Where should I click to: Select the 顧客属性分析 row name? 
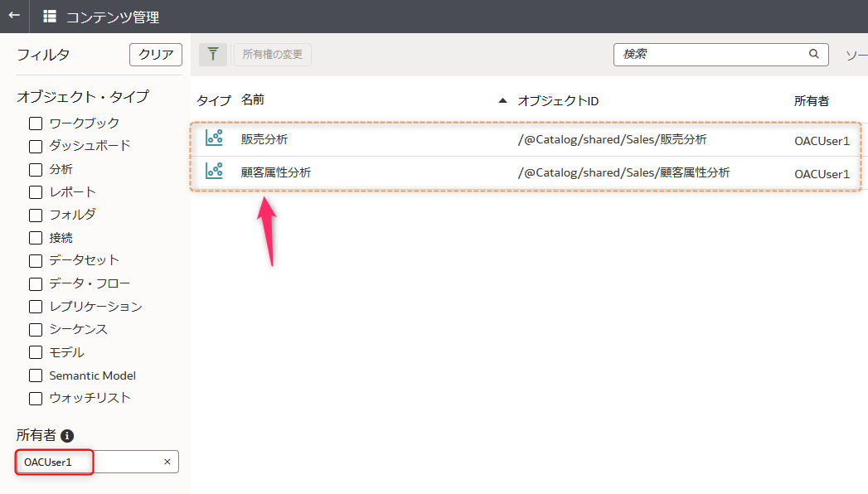click(276, 172)
